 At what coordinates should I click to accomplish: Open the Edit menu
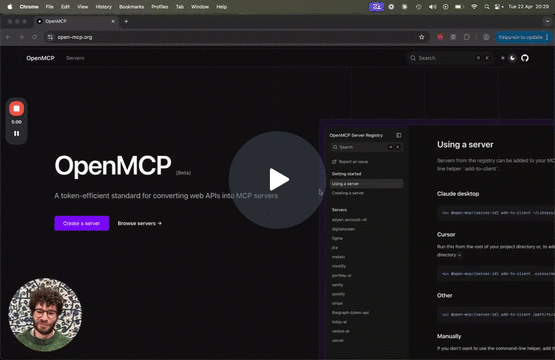pyautogui.click(x=65, y=7)
